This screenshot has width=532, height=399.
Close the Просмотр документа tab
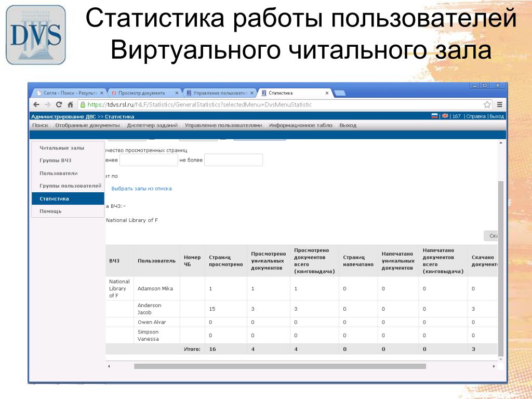click(177, 93)
